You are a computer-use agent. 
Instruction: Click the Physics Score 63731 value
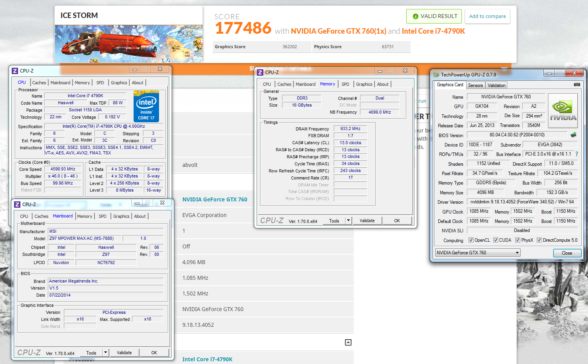[387, 47]
